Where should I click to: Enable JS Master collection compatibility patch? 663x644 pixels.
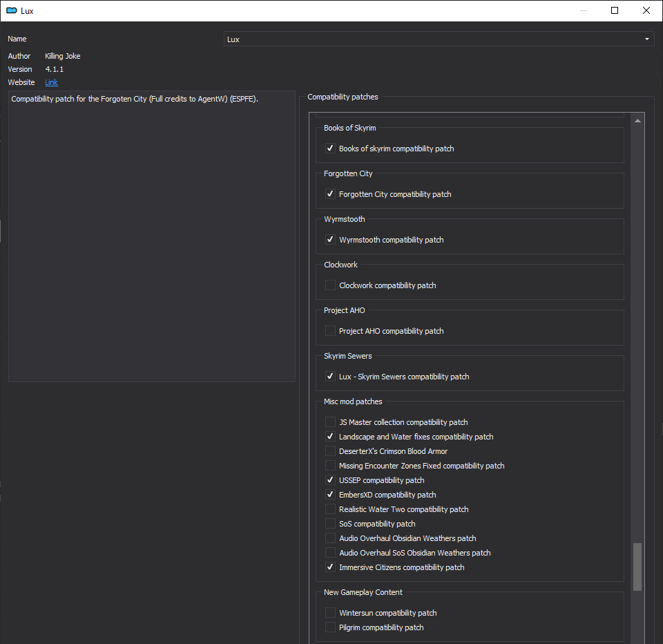(x=330, y=422)
